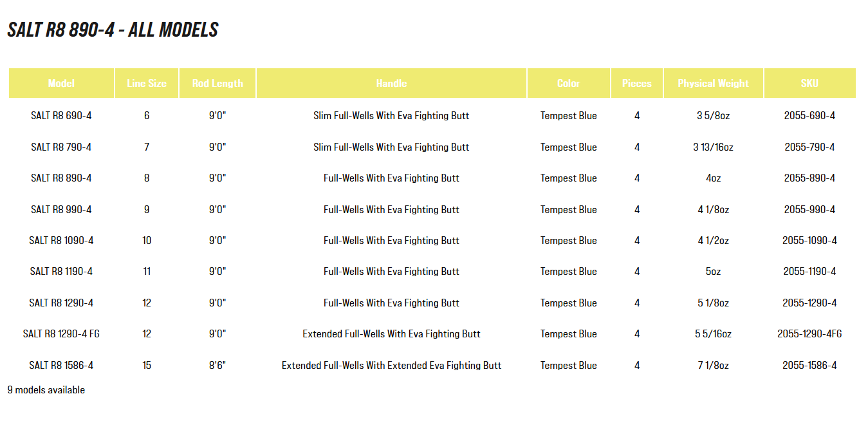Select the SALT R8 1290-4 FG model

point(61,334)
